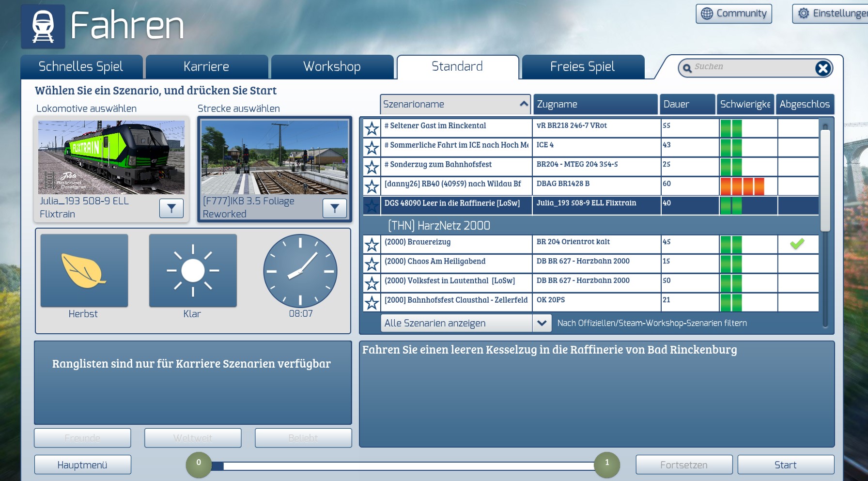Open the Karriere tab

[206, 67]
